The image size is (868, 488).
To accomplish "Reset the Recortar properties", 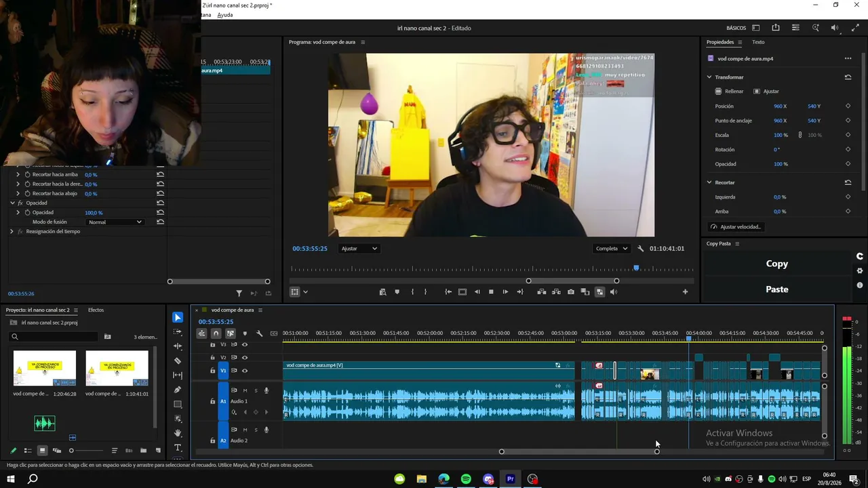I will tap(848, 182).
